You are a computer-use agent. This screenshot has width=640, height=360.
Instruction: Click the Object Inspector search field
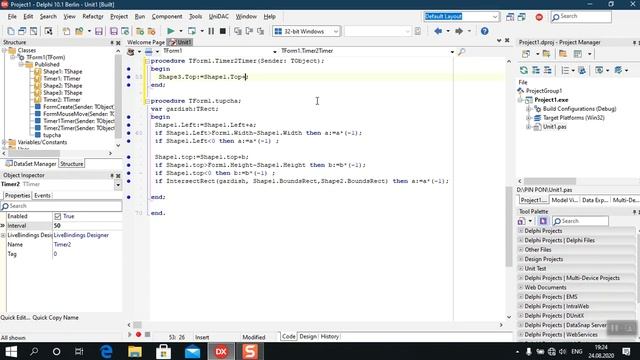point(61,206)
